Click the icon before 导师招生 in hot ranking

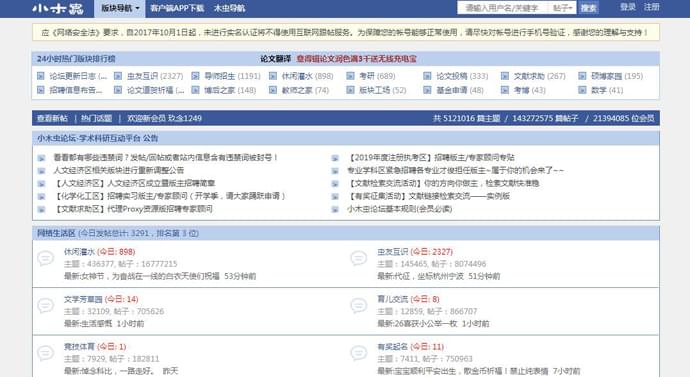[195, 76]
